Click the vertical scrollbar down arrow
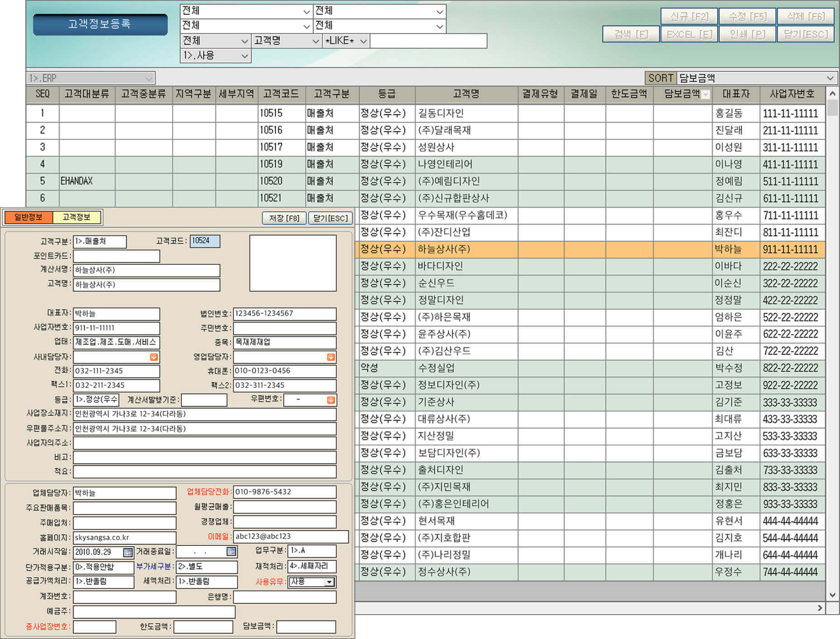Viewport: 840px width, 639px height. coord(832,595)
